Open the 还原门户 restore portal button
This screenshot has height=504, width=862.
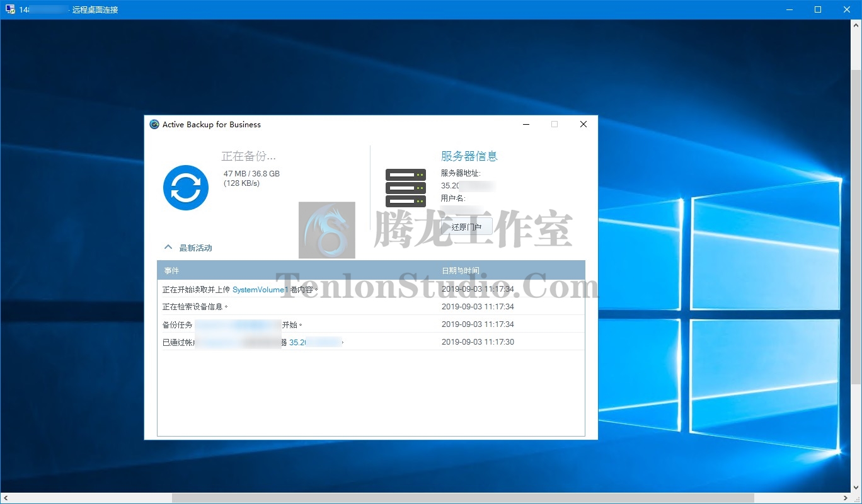(466, 227)
